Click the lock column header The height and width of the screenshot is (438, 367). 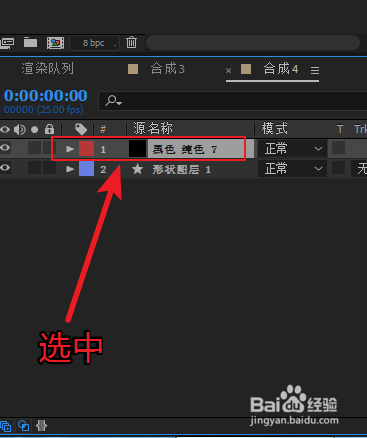click(x=49, y=129)
